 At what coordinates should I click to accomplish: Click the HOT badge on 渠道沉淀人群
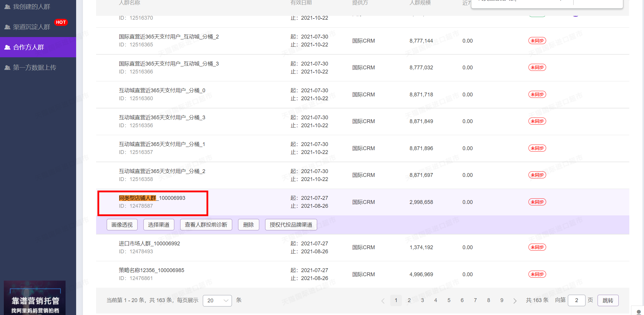[61, 22]
